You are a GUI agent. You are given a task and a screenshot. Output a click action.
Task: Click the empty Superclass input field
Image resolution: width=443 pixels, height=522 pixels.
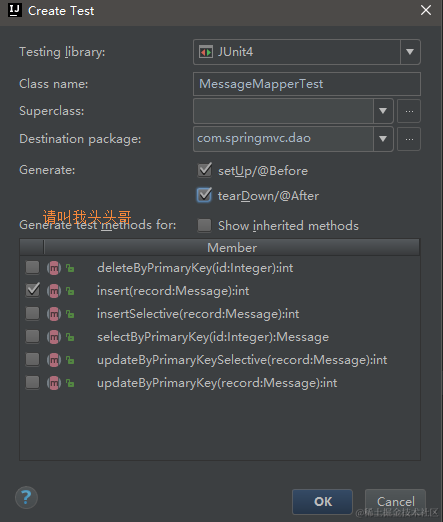[x=283, y=111]
